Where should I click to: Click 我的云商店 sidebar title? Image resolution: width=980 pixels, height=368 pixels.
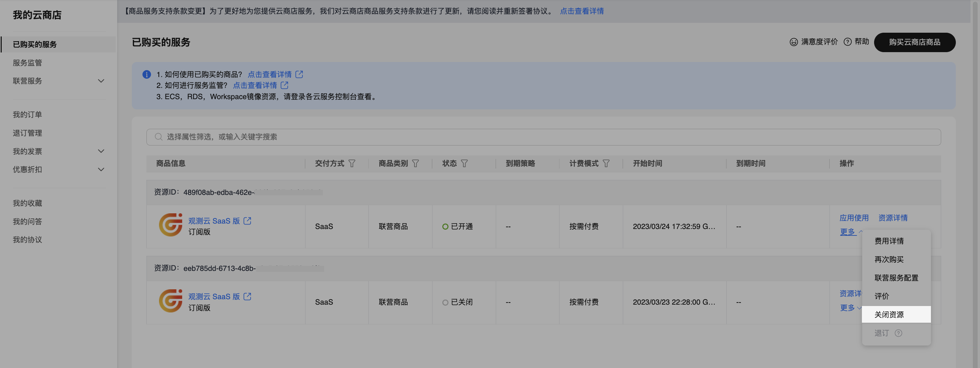37,15
